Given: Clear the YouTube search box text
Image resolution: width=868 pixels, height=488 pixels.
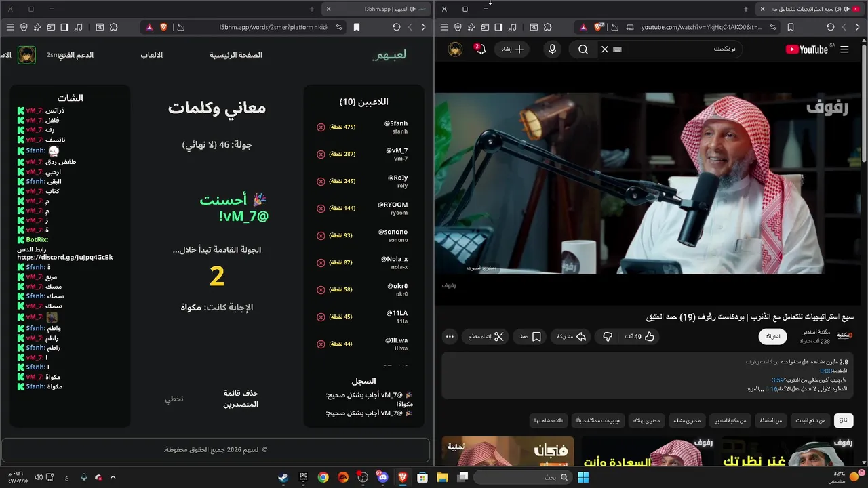Looking at the screenshot, I should (605, 49).
